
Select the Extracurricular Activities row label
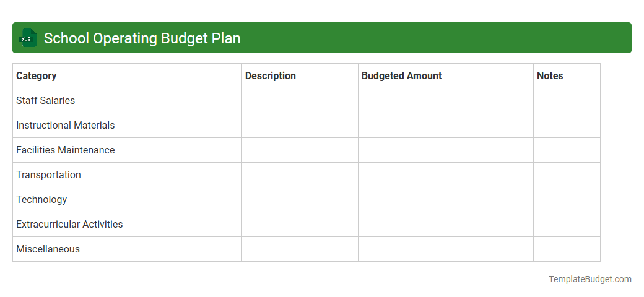69,224
